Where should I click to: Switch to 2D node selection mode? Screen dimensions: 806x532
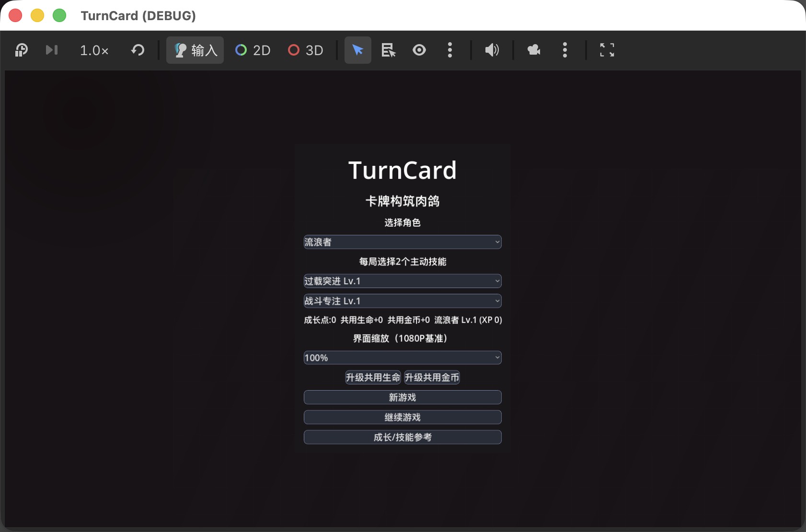click(x=253, y=50)
